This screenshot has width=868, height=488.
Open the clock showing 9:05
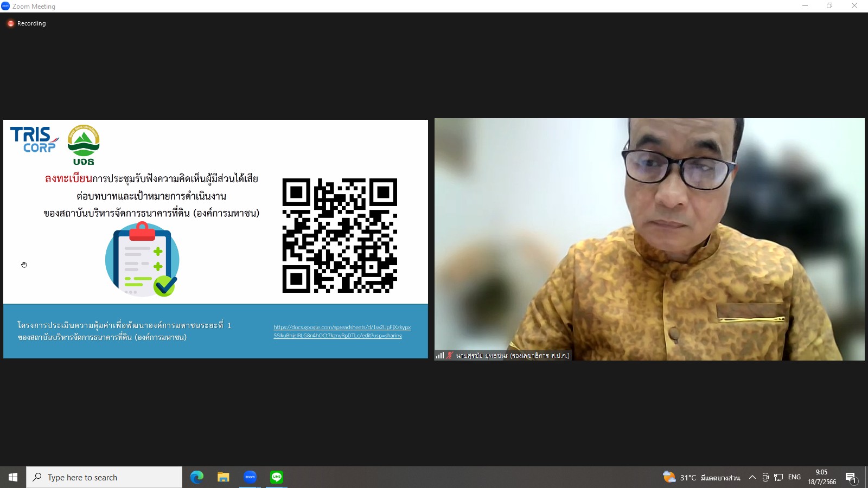[x=821, y=477]
